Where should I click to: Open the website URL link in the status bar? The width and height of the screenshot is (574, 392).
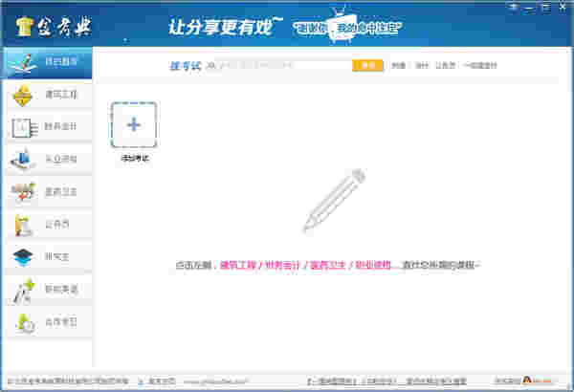point(215,381)
